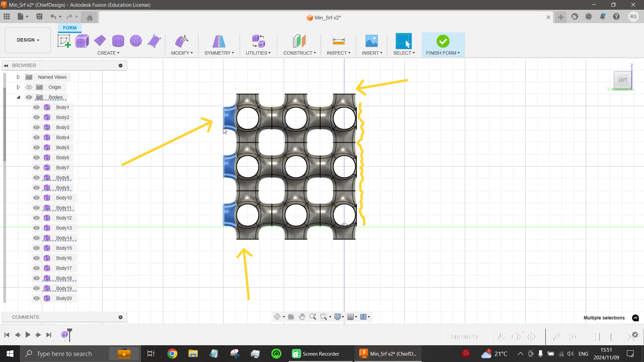
Task: Select the Min_Srf v2 document tab
Action: pyautogui.click(x=324, y=17)
